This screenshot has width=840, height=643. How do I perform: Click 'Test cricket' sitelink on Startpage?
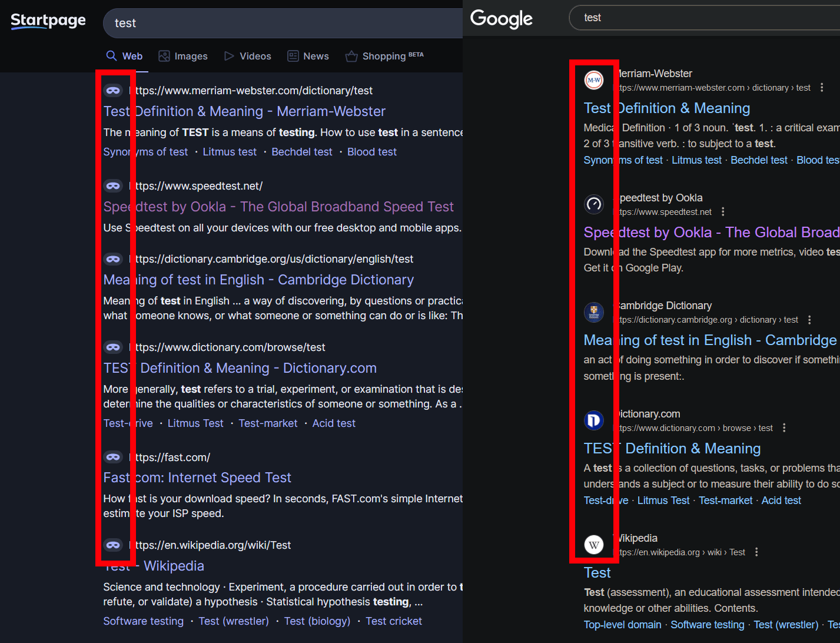pos(394,621)
